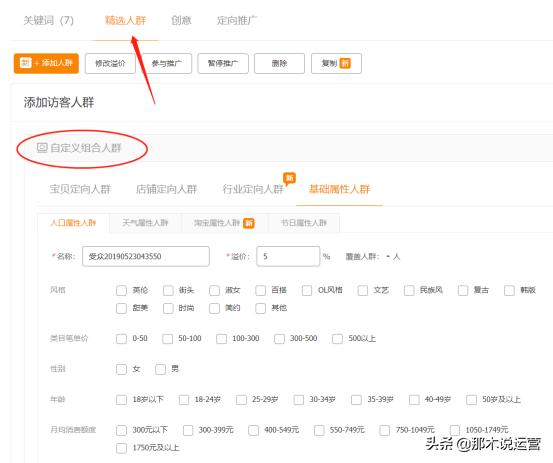The image size is (553, 463).
Task: Click the 溢价 percentage input field
Action: click(288, 256)
